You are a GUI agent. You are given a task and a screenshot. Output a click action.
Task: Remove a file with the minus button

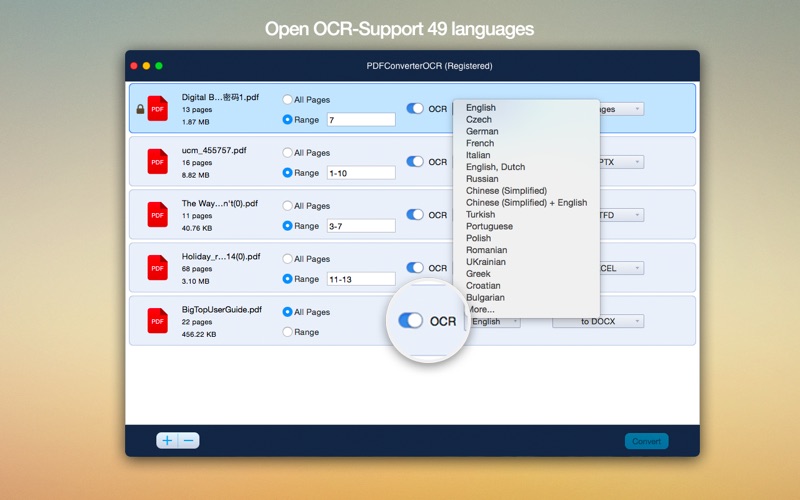[x=189, y=440]
